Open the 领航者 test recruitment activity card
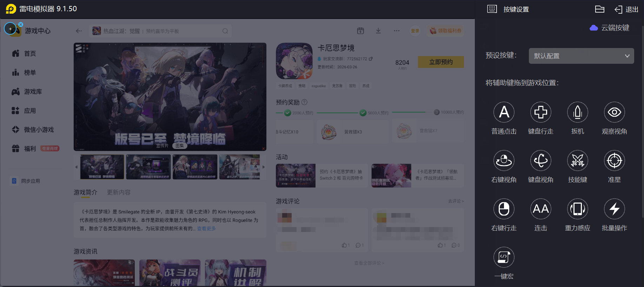644x287 pixels. click(x=418, y=176)
